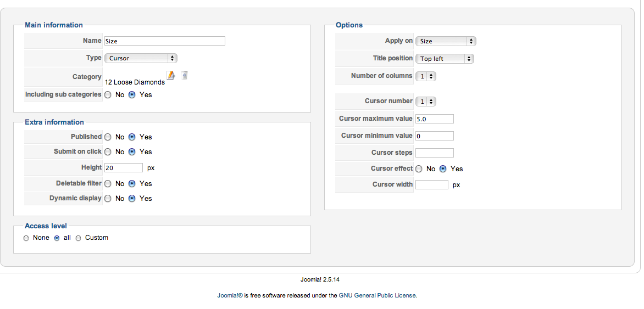The width and height of the screenshot is (644, 309).
Task: Set Published to No
Action: coord(108,137)
